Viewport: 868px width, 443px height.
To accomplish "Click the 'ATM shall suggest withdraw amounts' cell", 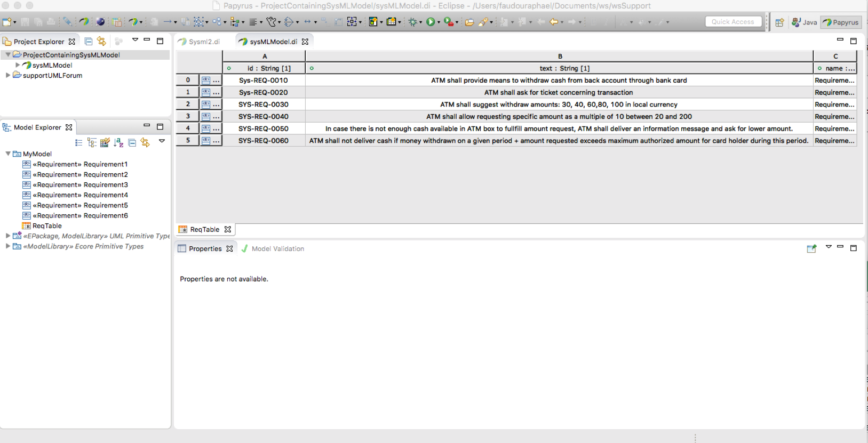I will click(x=559, y=104).
